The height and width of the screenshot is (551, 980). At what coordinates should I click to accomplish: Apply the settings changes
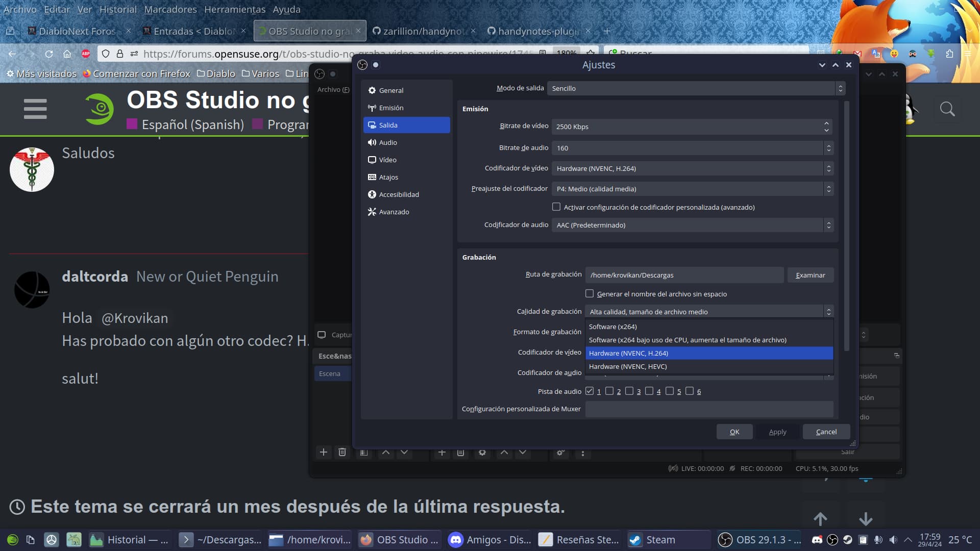coord(776,431)
